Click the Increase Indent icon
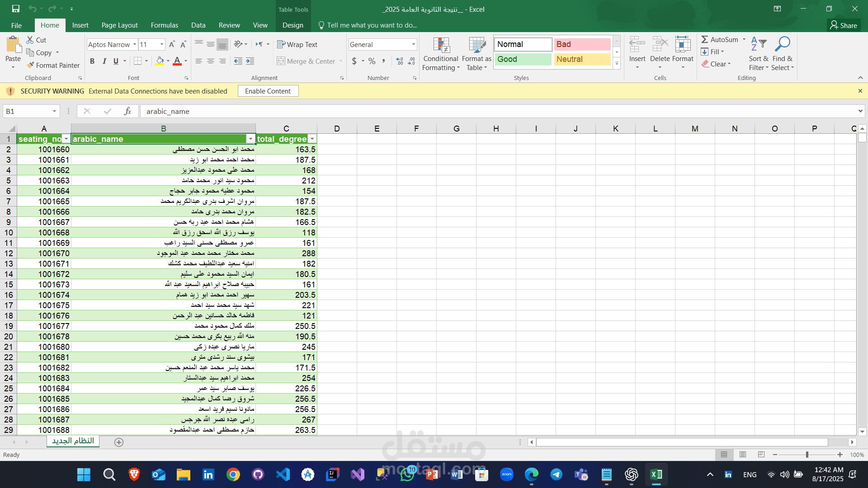The height and width of the screenshot is (488, 868). point(250,61)
